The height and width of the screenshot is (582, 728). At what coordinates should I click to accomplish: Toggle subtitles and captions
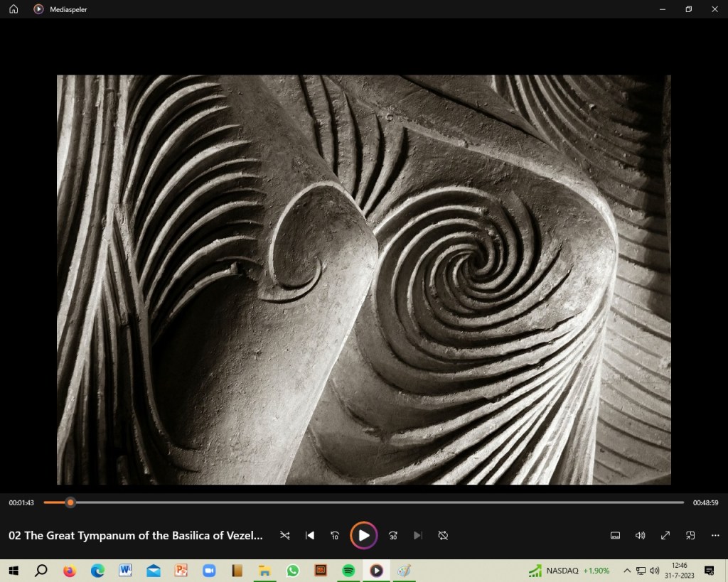(616, 535)
